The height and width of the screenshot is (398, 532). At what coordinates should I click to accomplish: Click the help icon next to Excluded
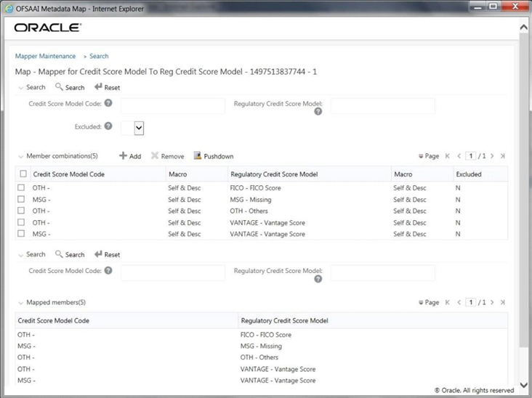[x=108, y=126]
